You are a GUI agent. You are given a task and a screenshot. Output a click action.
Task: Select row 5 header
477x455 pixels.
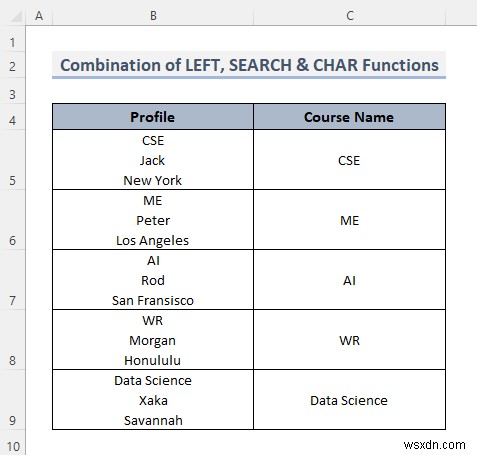[x=12, y=160]
